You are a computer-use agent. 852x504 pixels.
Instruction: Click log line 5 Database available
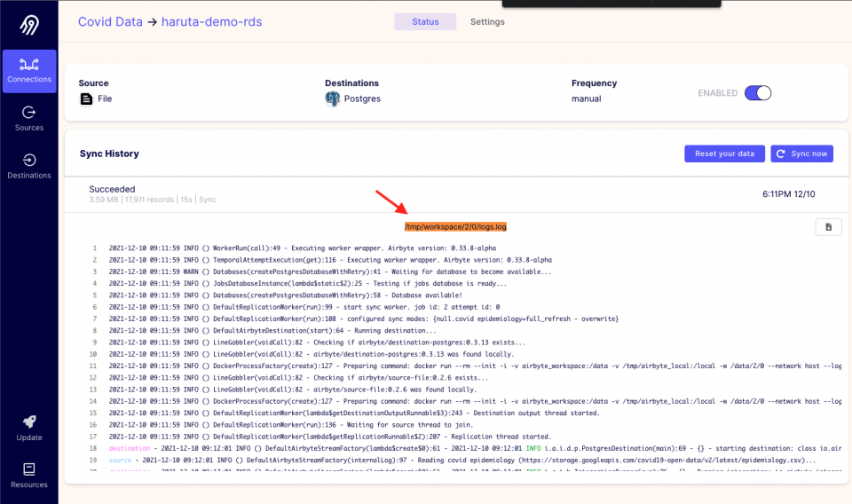pos(285,295)
